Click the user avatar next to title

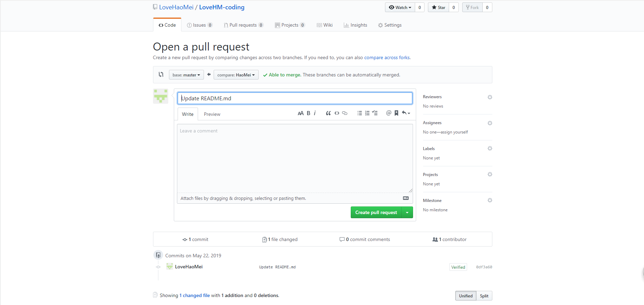coord(161,96)
